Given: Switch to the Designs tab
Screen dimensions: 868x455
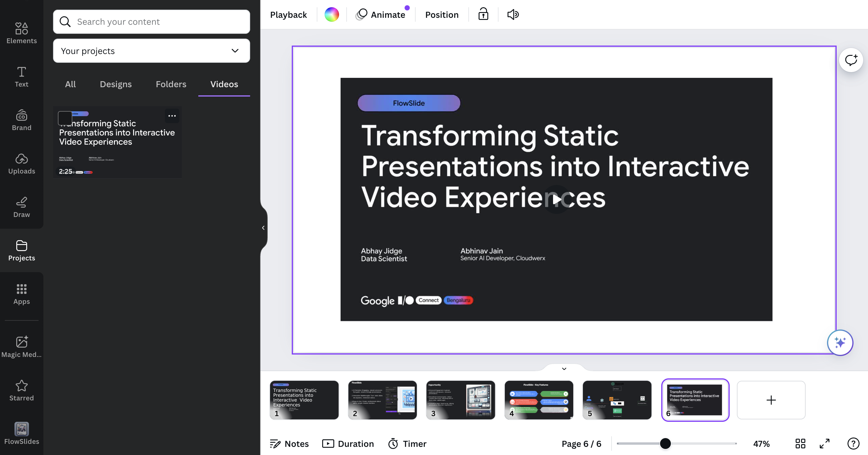Looking at the screenshot, I should pyautogui.click(x=115, y=84).
